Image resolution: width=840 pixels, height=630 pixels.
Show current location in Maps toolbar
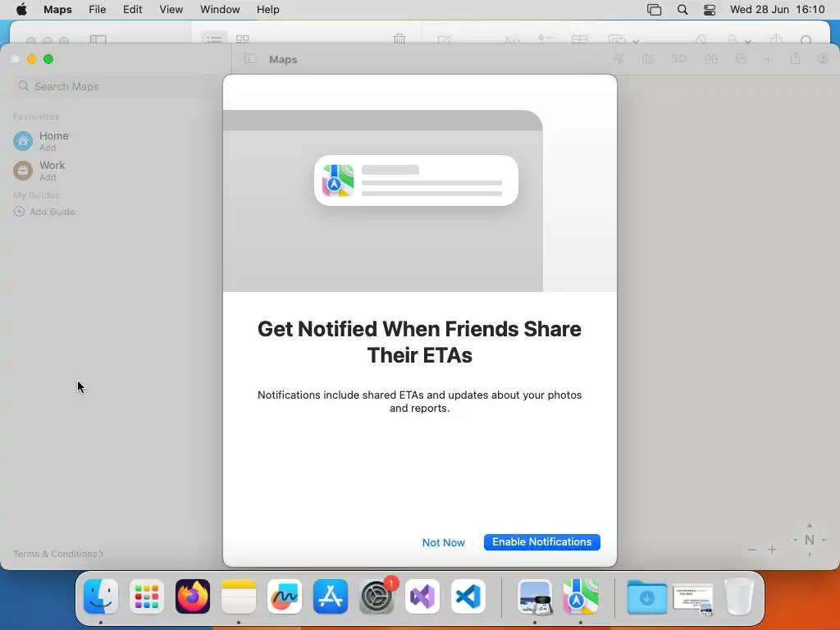click(x=619, y=59)
